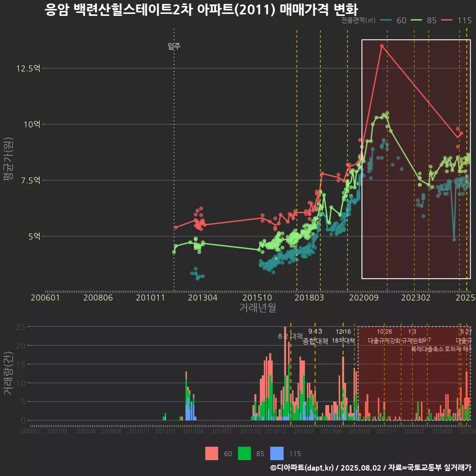Click the '25' label on the volume axis
The height and width of the screenshot is (476, 476).
(21, 327)
